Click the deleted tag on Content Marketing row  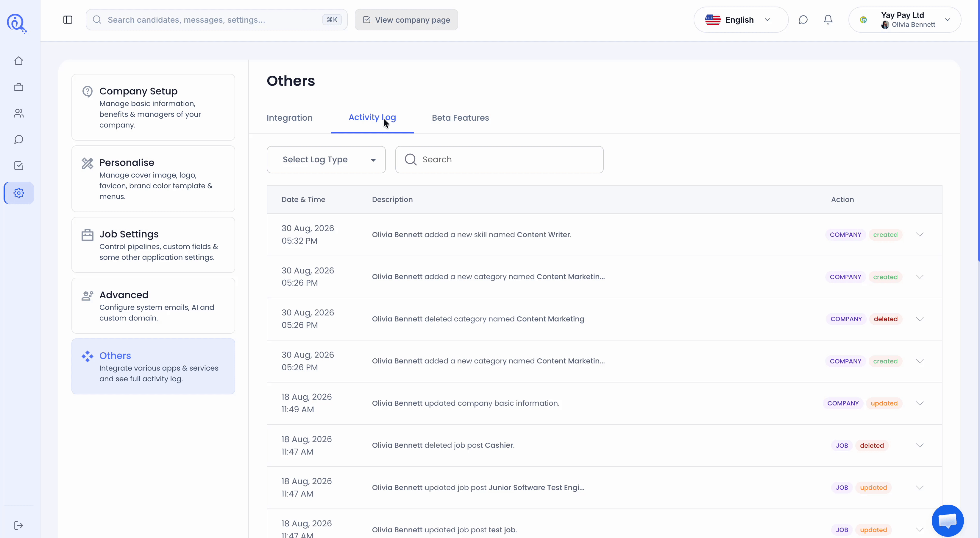point(886,319)
